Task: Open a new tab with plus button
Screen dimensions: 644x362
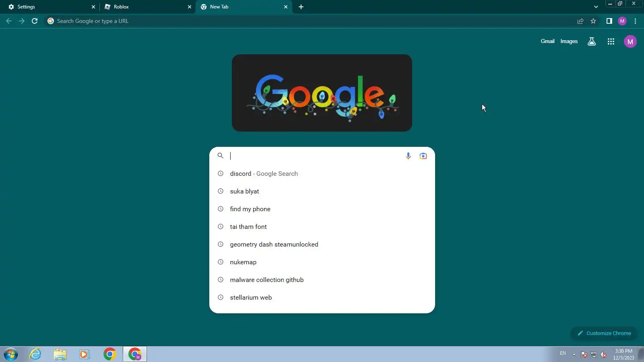Action: (301, 7)
